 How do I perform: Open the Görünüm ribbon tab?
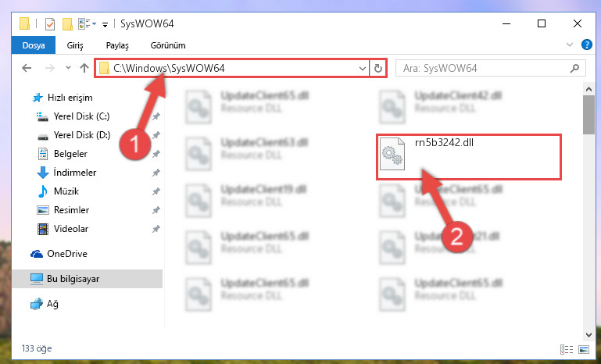coord(168,45)
